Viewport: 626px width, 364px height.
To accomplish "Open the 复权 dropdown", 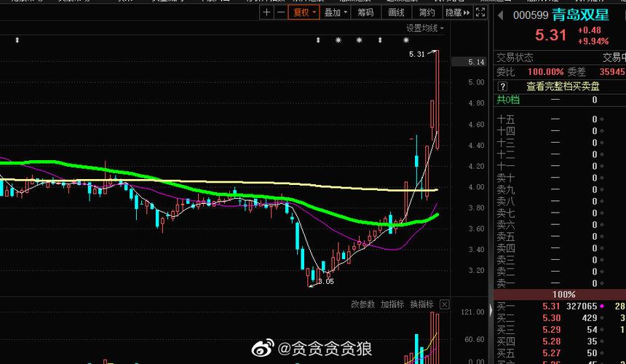I will (304, 12).
